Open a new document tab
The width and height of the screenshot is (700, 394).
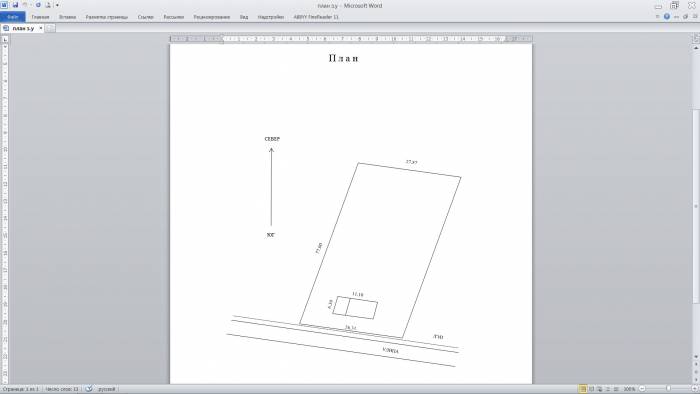(50, 28)
